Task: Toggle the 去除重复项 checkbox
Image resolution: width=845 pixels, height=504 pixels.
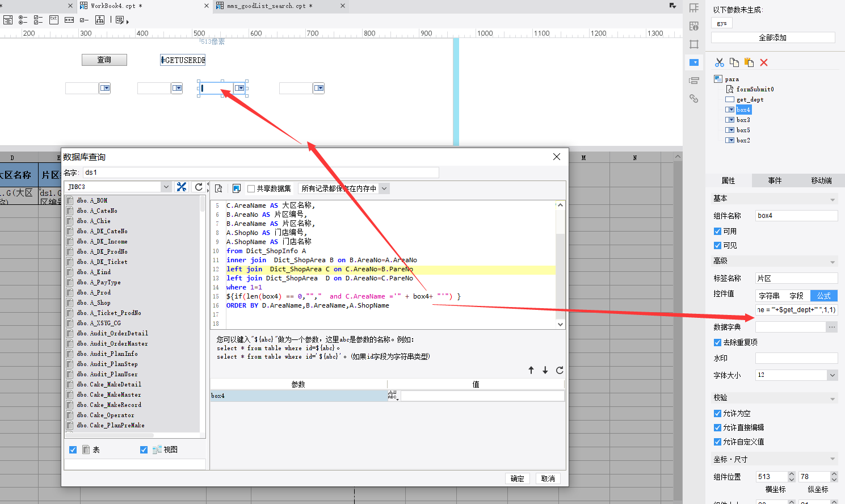Action: (717, 342)
